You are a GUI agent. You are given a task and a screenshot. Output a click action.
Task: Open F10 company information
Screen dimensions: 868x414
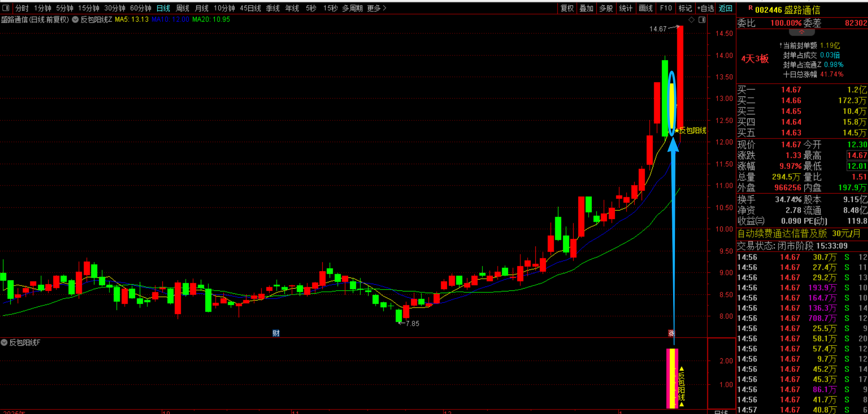coord(666,8)
